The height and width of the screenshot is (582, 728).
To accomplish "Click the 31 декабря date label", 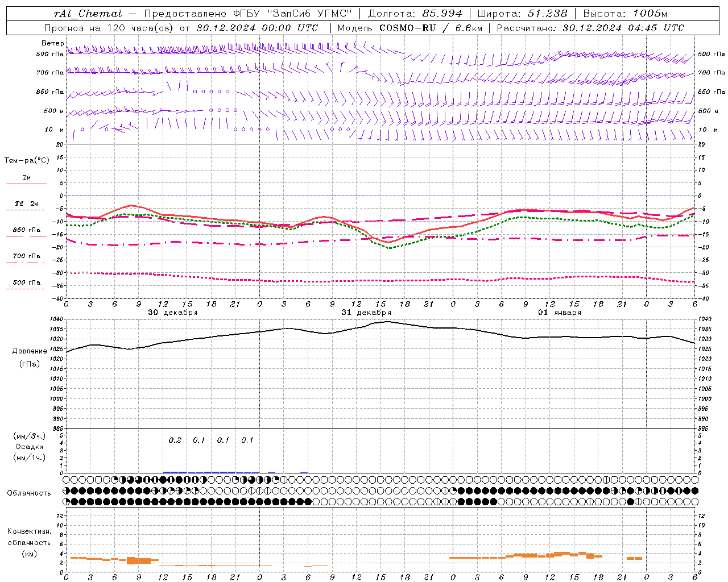I will 366,313.
